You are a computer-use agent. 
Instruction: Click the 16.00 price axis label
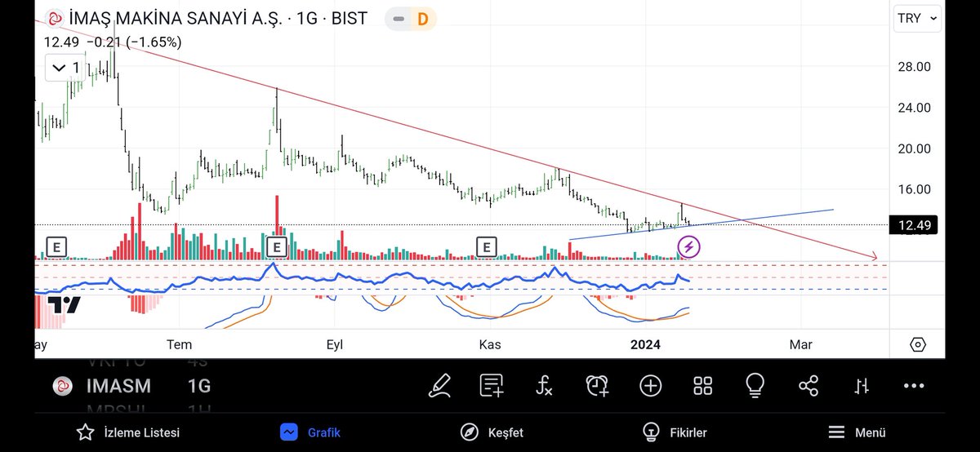(915, 189)
